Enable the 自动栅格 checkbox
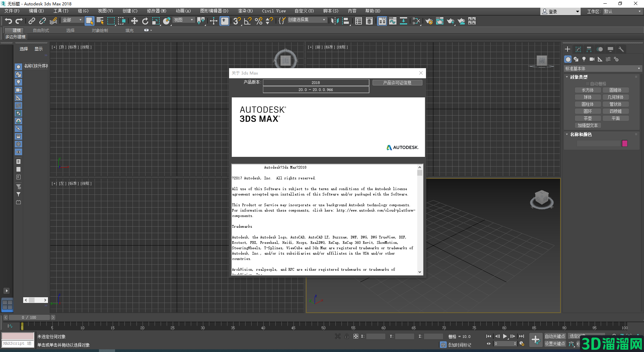This screenshot has width=644, height=352. (x=588, y=84)
